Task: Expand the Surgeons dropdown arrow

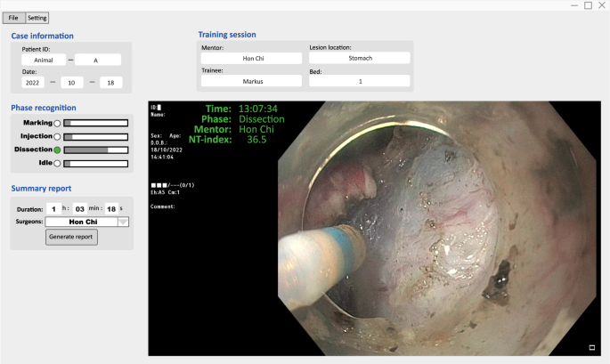Action: tap(123, 222)
